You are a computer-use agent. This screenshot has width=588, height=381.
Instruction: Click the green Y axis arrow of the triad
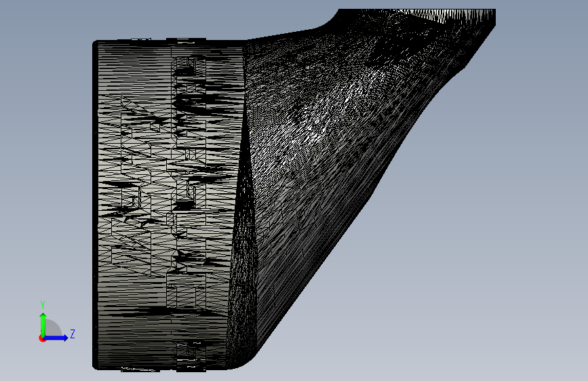coord(43,325)
